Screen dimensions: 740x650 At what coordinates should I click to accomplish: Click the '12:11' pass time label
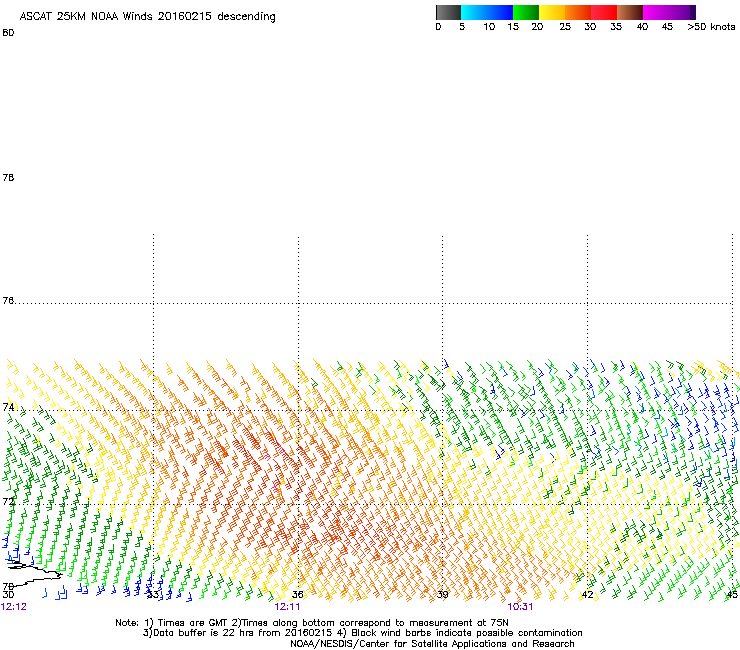(287, 607)
